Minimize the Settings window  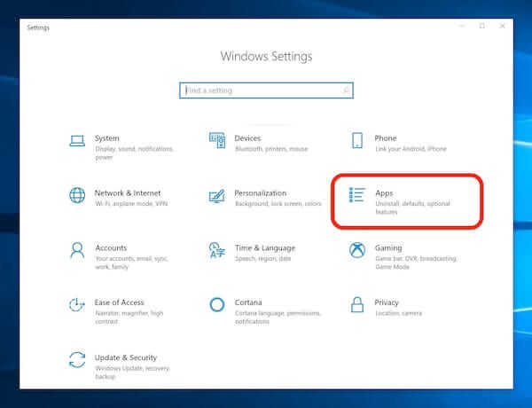pyautogui.click(x=462, y=26)
